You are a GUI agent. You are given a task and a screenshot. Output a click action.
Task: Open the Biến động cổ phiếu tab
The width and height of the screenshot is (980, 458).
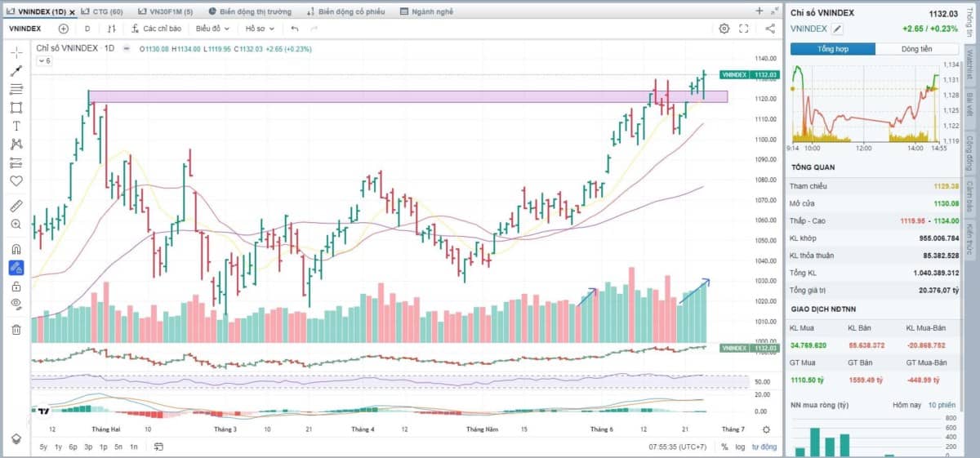point(346,11)
